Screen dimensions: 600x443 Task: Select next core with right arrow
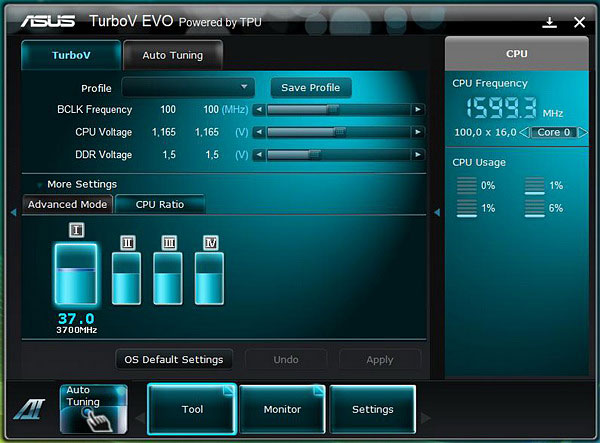click(x=582, y=132)
